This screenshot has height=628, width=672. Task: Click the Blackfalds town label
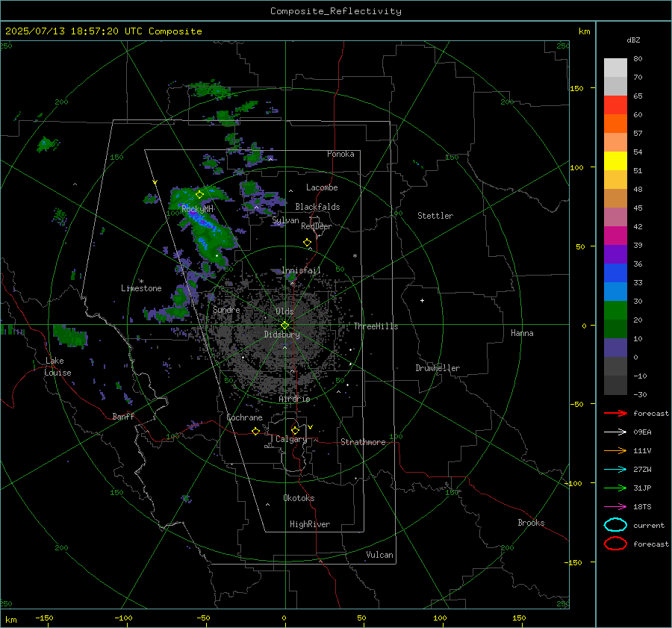click(x=317, y=207)
